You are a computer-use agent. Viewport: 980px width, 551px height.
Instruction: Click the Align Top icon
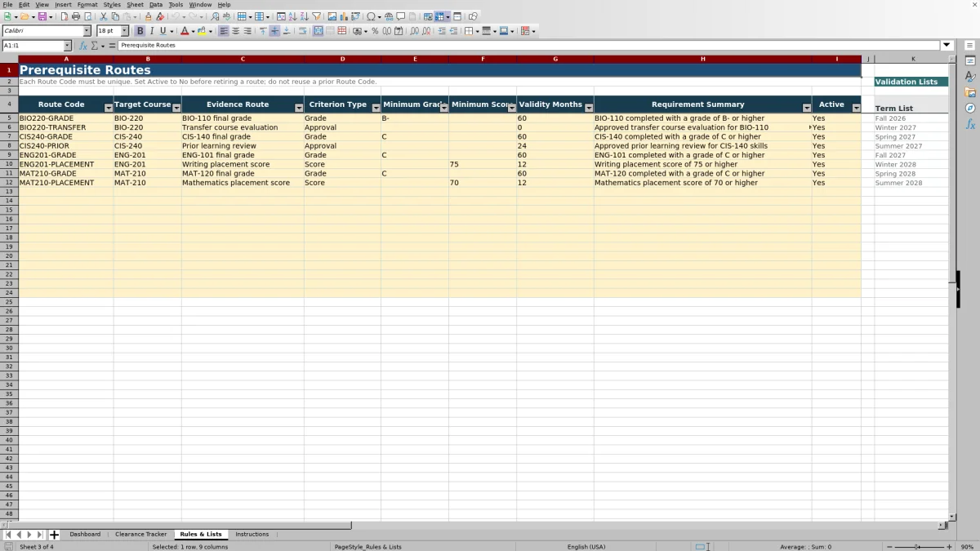point(263,31)
